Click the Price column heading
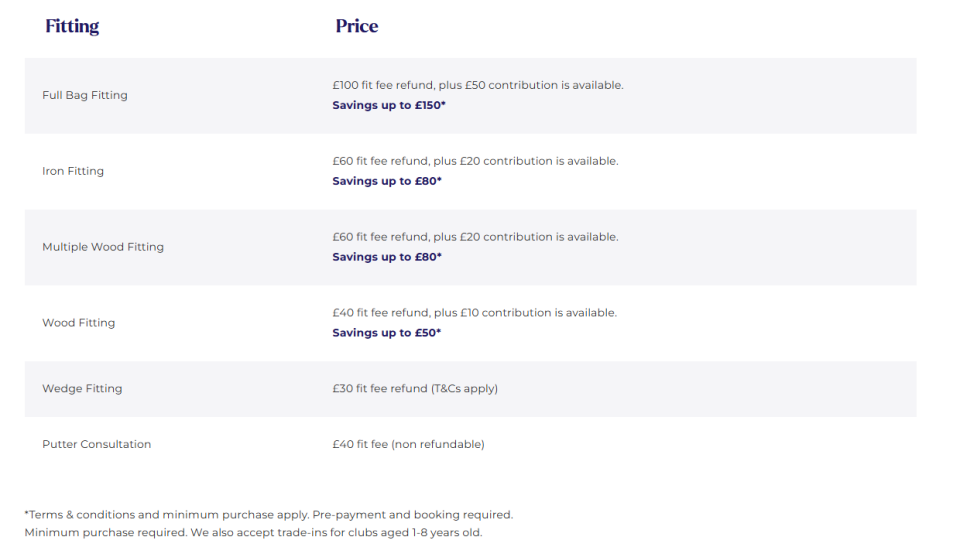This screenshot has height=560, width=960. tap(356, 26)
